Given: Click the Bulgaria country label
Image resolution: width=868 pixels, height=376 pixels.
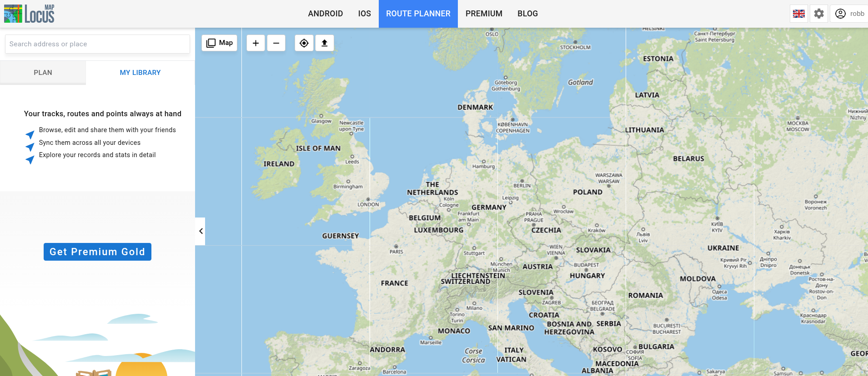Looking at the screenshot, I should click(656, 346).
